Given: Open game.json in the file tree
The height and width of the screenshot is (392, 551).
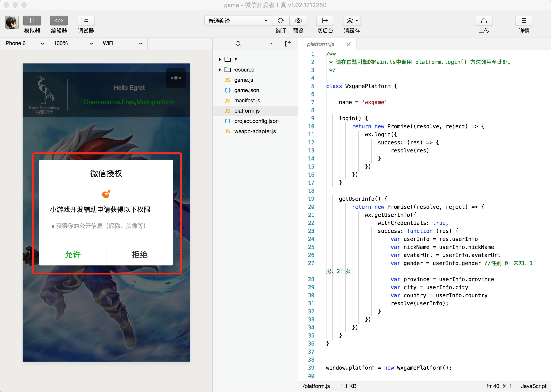Looking at the screenshot, I should pos(246,90).
